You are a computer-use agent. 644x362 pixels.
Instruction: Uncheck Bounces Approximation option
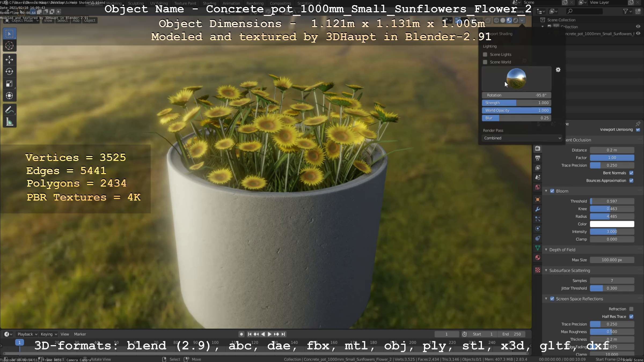[631, 180]
